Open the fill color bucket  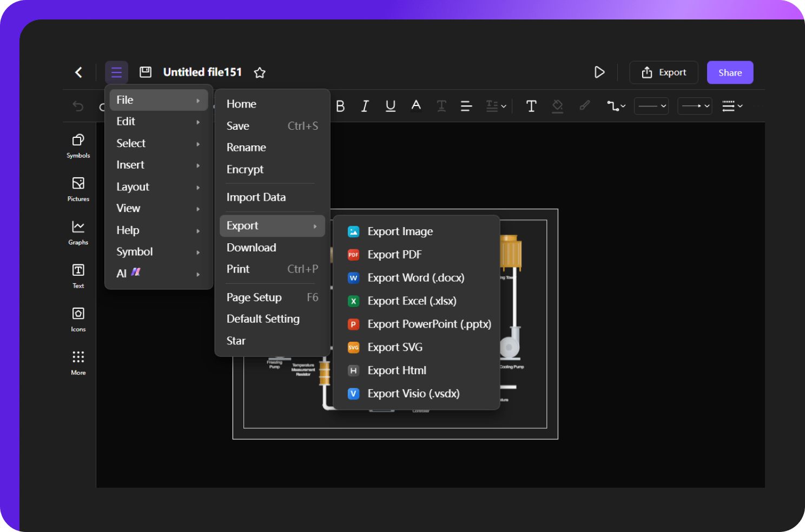click(x=558, y=106)
